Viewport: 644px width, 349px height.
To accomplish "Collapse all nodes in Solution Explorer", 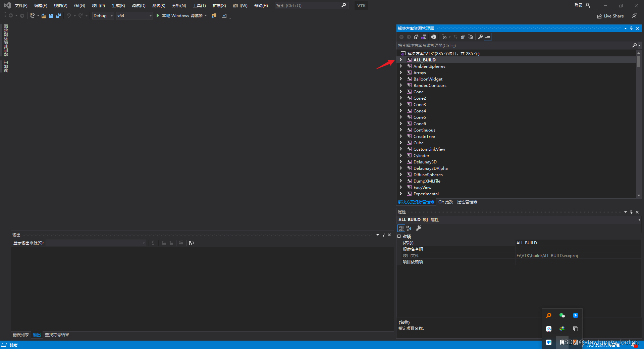I will coord(463,37).
